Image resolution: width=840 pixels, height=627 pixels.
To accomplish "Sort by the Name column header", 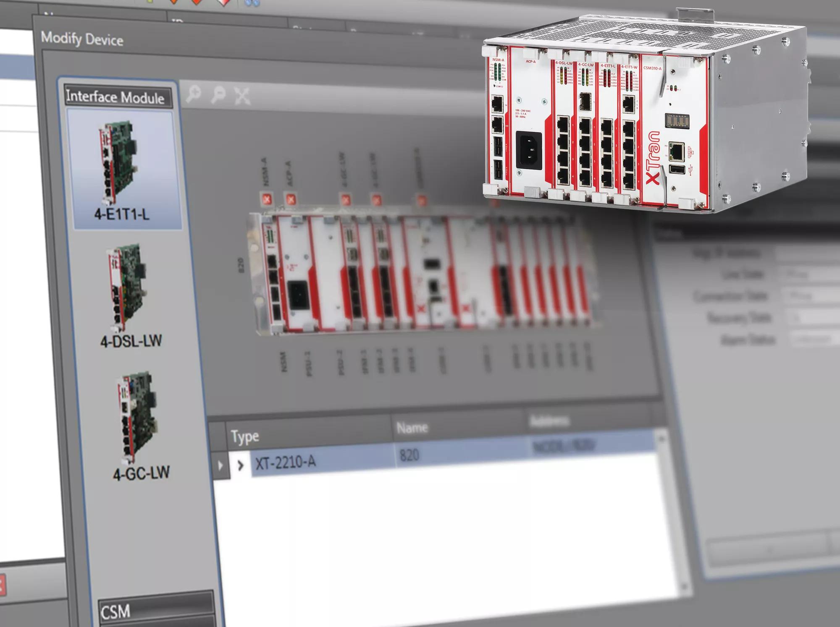I will tap(459, 426).
